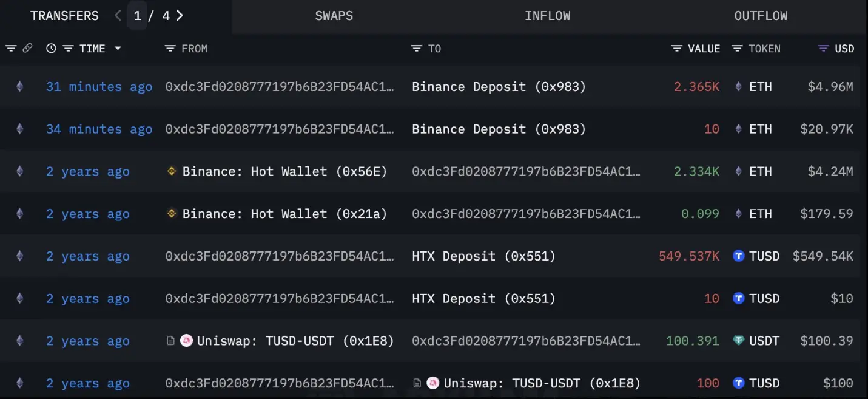Click the Binance icon next to Hot Wallet (0x21a)
This screenshot has height=399, width=868.
click(x=172, y=214)
